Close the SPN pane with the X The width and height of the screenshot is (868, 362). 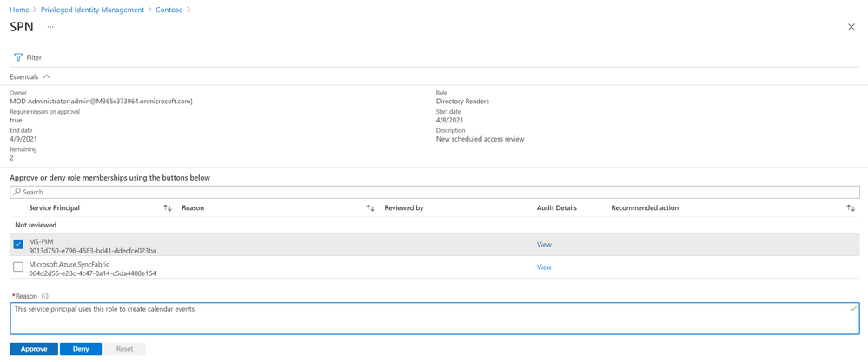click(x=851, y=27)
